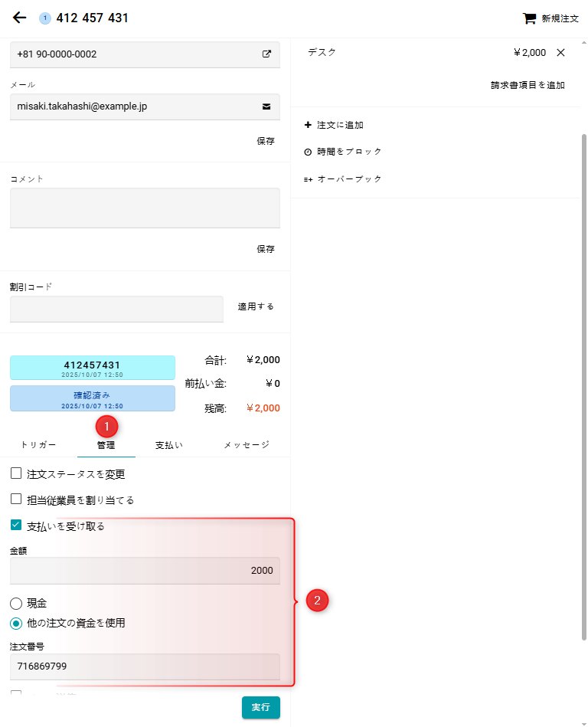Click the clock icon for 時間をブロック
Viewport: 588px width, 727px height.
click(x=308, y=152)
